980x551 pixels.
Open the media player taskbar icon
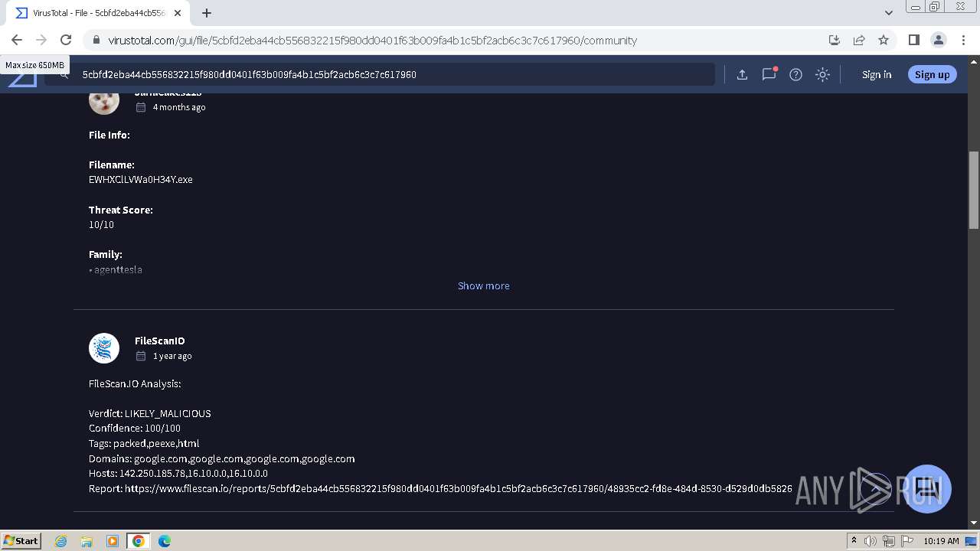(x=112, y=541)
